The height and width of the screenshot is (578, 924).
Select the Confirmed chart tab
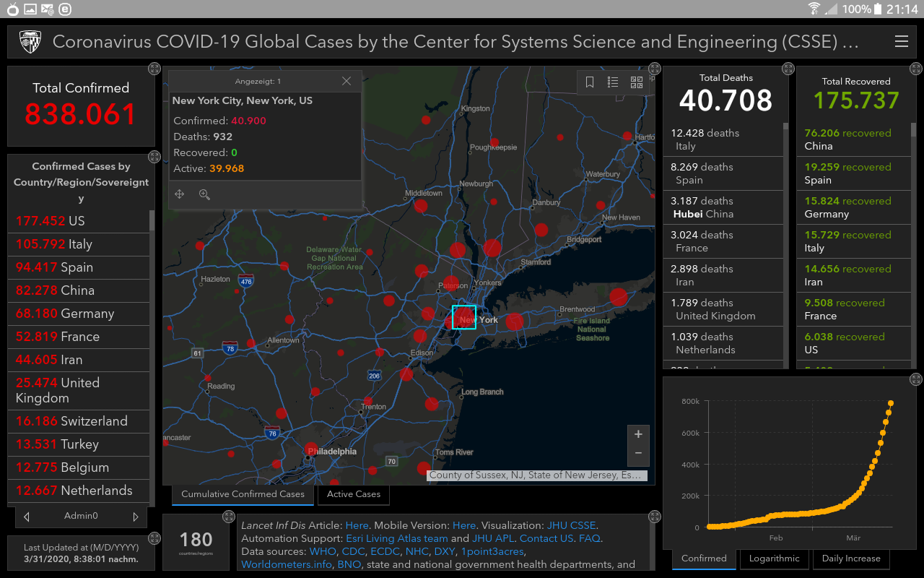[704, 558]
